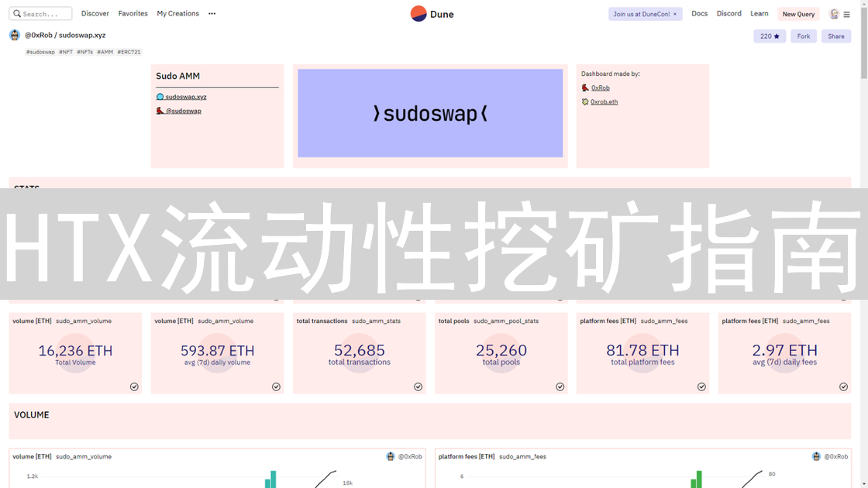Select the #ERC721 tag
868x488 pixels.
coord(129,52)
